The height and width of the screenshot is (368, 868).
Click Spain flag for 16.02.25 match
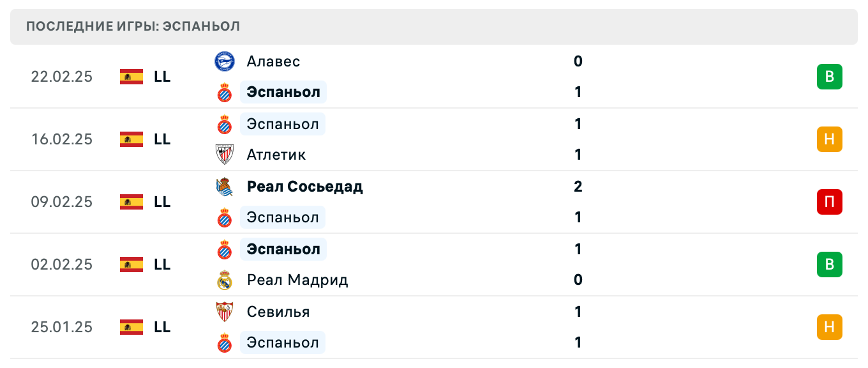(x=131, y=139)
